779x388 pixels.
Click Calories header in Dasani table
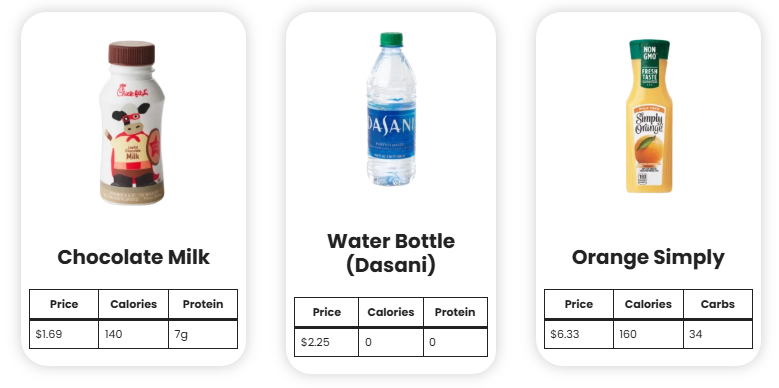(390, 312)
